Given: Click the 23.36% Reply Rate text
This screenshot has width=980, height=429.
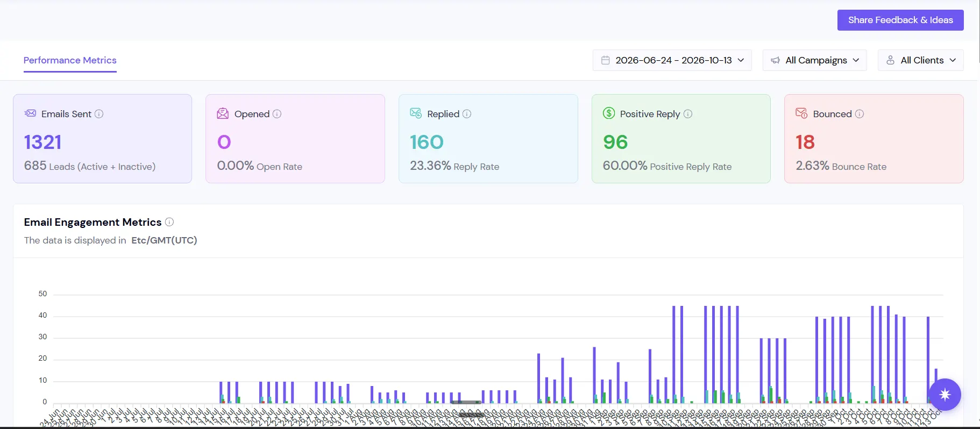Looking at the screenshot, I should [455, 166].
